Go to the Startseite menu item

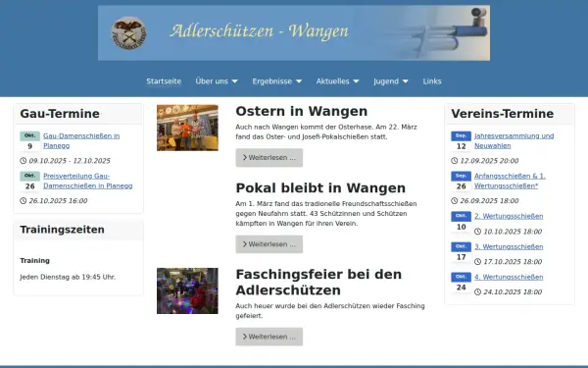(x=164, y=81)
